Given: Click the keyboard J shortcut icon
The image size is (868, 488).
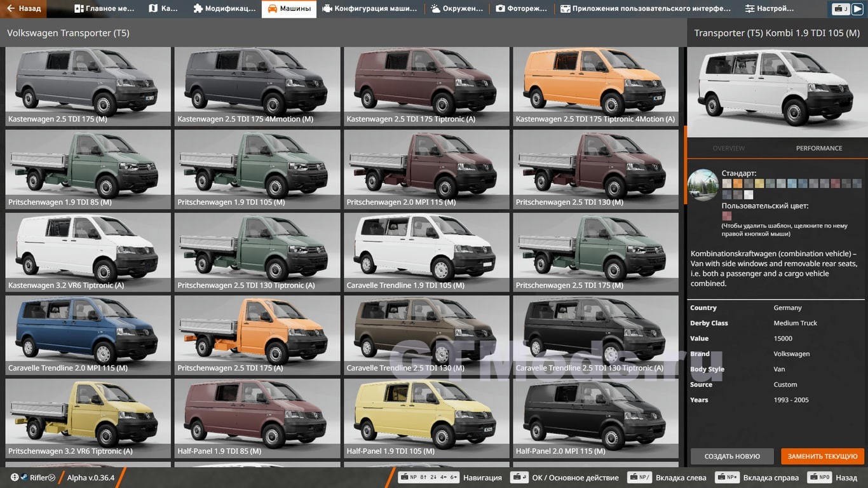Looking at the screenshot, I should pos(842,9).
